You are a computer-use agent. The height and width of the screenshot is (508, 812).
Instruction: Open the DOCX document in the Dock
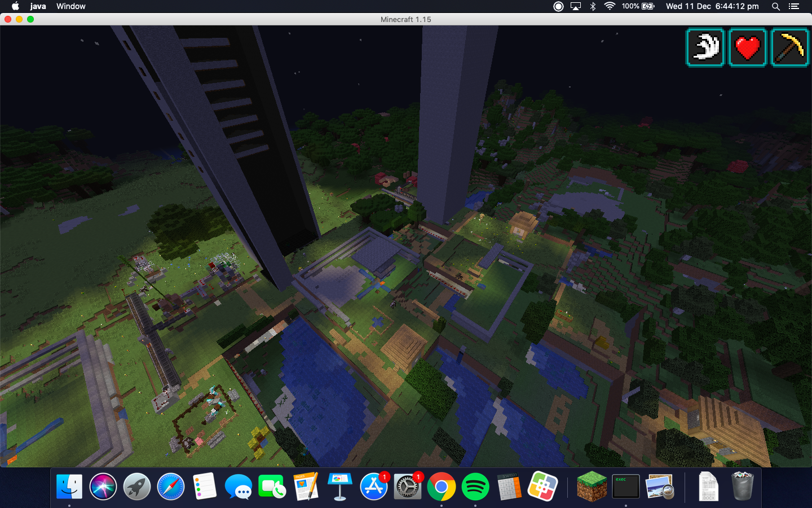click(708, 487)
